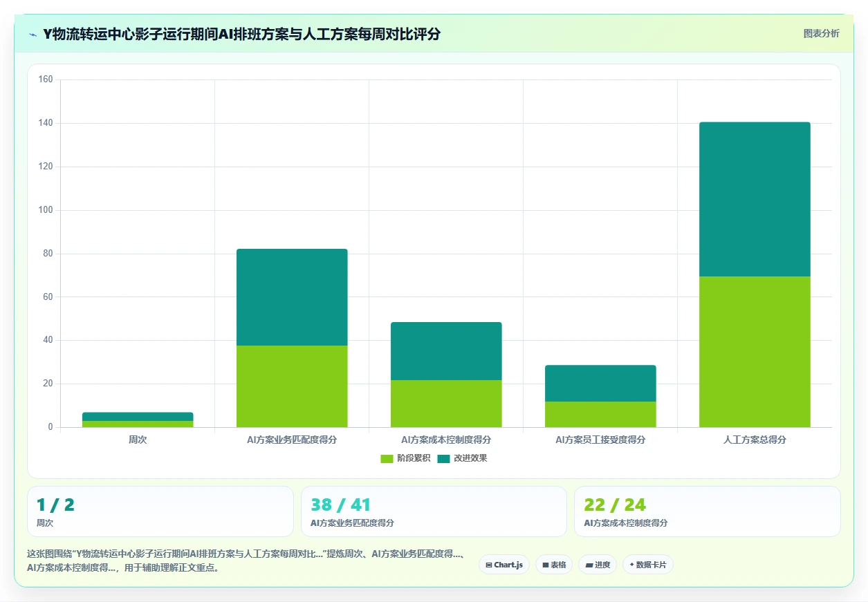Click the 周次 x-axis label
The width and height of the screenshot is (868, 602).
point(138,440)
